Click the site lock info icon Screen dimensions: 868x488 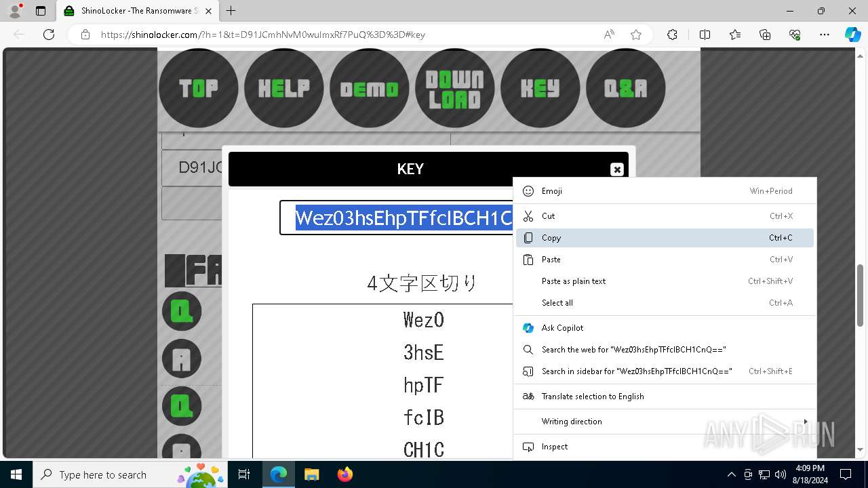(85, 35)
